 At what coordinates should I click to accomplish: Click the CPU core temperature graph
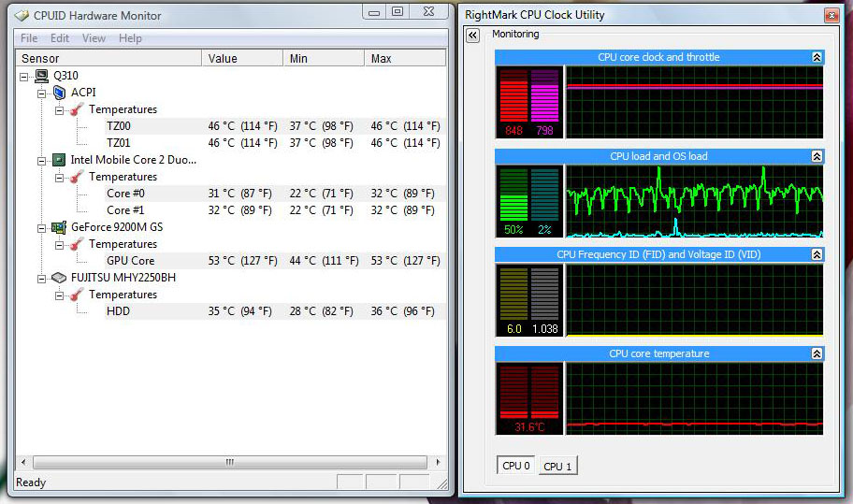695,398
